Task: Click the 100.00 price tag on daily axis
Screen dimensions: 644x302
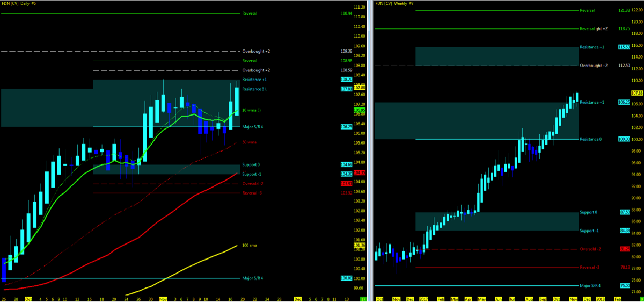Action: (346, 278)
